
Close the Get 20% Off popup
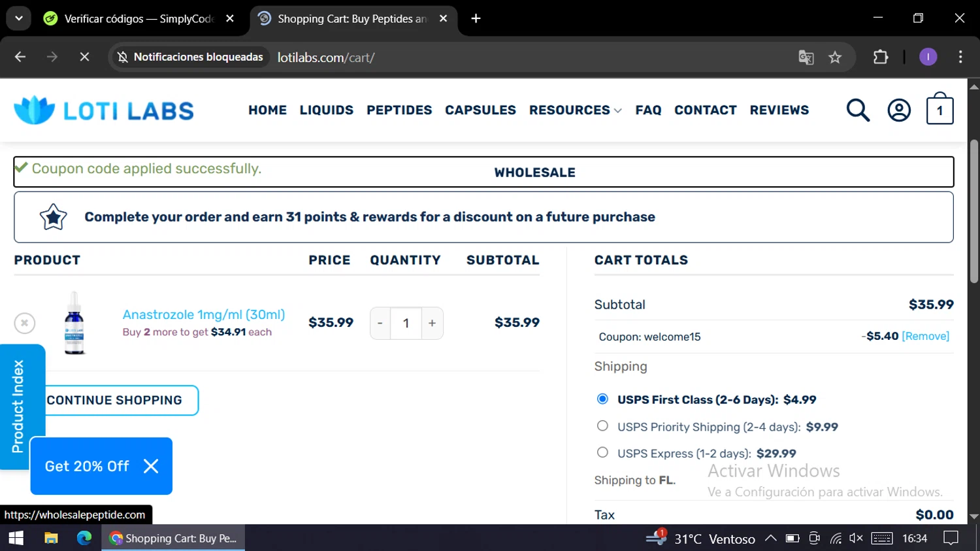click(151, 466)
